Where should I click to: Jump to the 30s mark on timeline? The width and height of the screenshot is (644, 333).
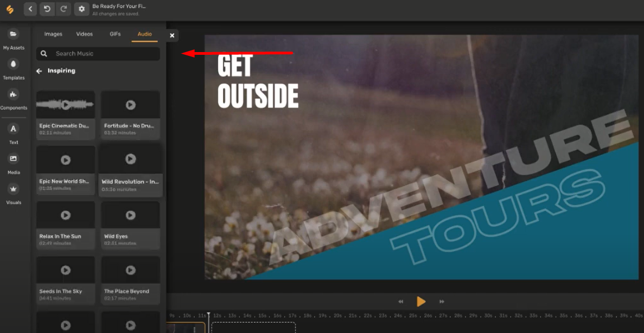coord(489,316)
